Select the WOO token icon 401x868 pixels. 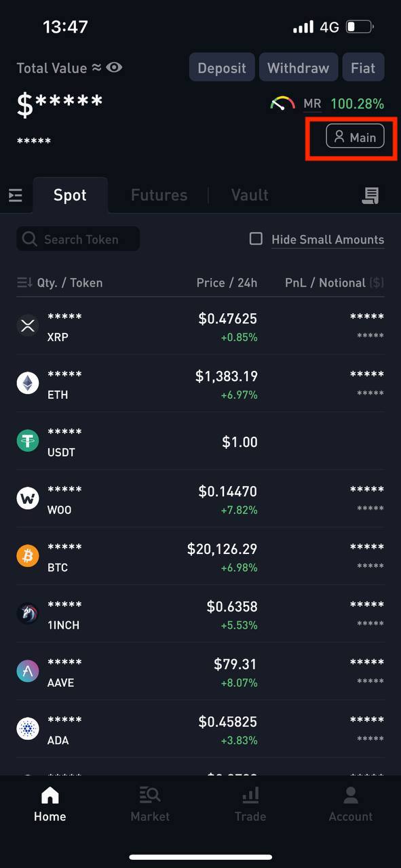28,499
